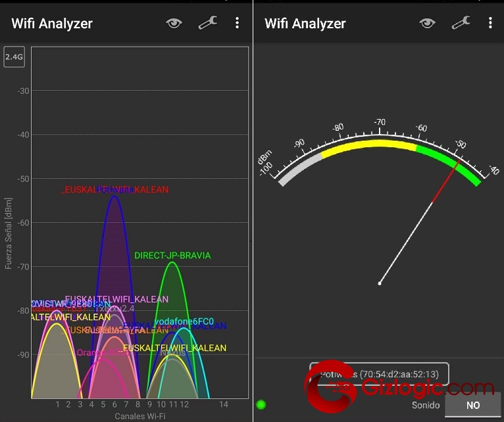Image resolution: width=504 pixels, height=422 pixels.
Task: Click the Wifi Analyzer title in left screen
Action: pyautogui.click(x=52, y=24)
